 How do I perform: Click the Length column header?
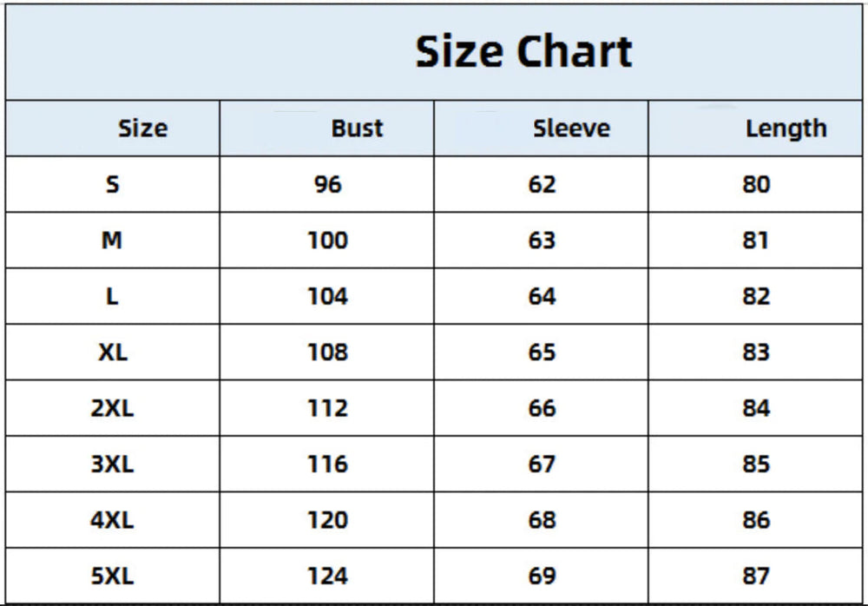point(786,128)
